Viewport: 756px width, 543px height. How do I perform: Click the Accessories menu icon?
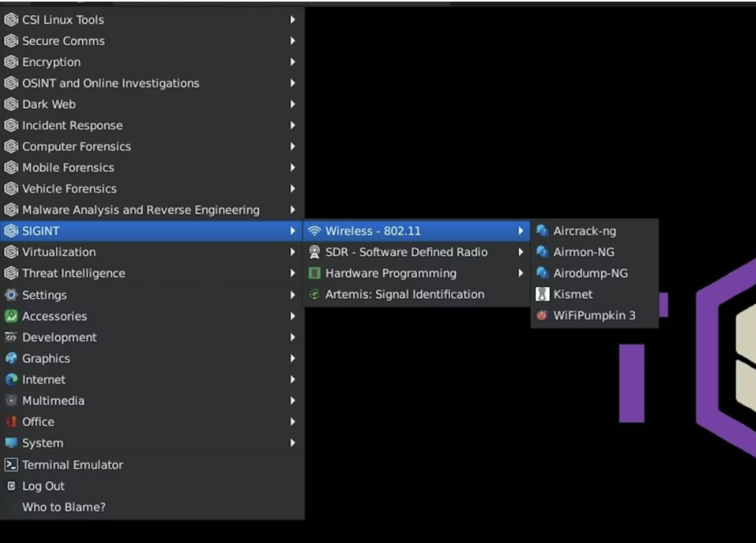tap(11, 316)
